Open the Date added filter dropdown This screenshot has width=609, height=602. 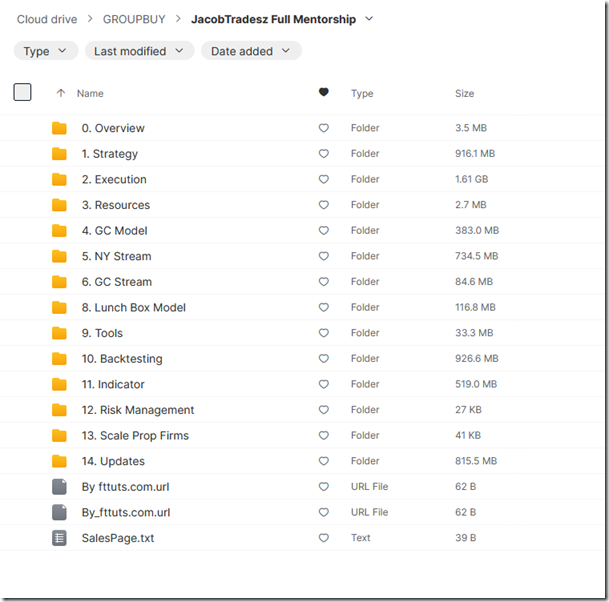(x=251, y=51)
